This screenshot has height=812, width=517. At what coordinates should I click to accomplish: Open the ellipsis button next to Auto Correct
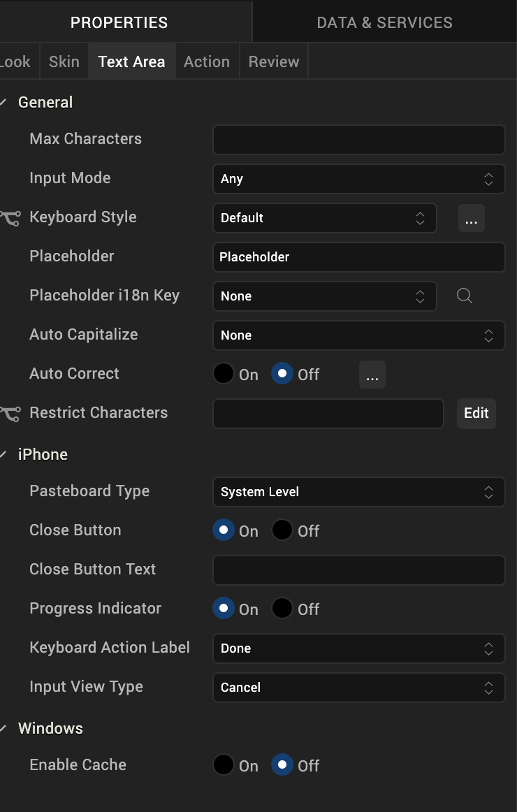372,375
